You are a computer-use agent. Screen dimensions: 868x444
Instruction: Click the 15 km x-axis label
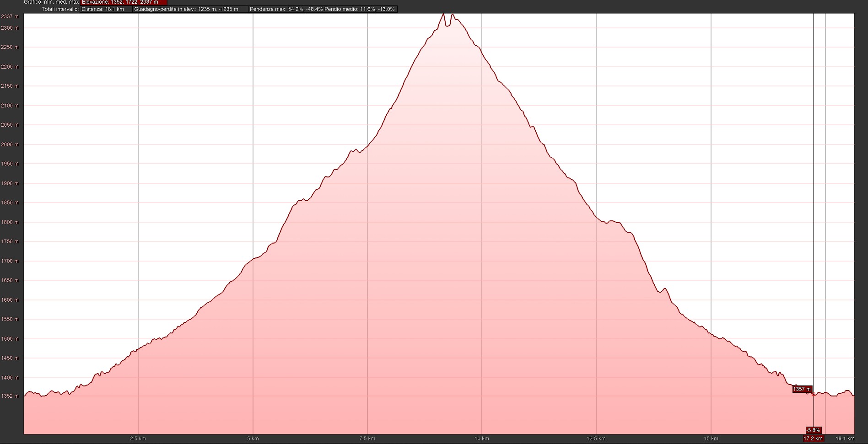pyautogui.click(x=711, y=439)
